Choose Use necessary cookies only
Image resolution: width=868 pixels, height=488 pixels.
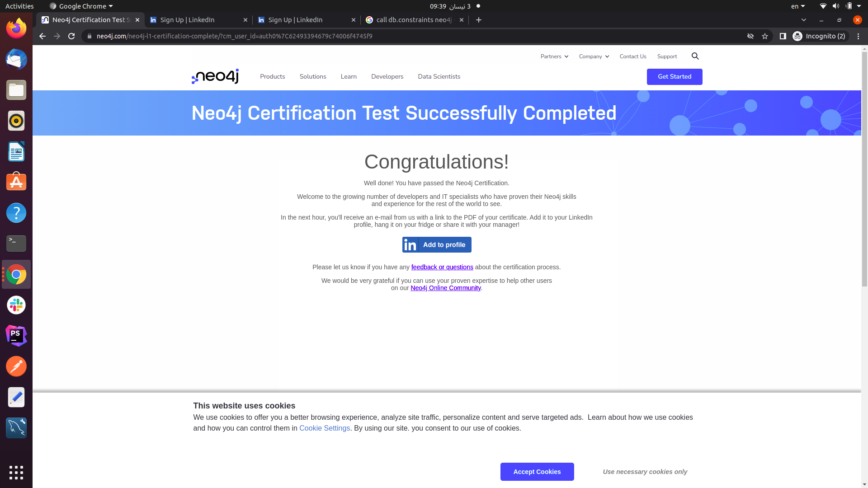pos(645,472)
